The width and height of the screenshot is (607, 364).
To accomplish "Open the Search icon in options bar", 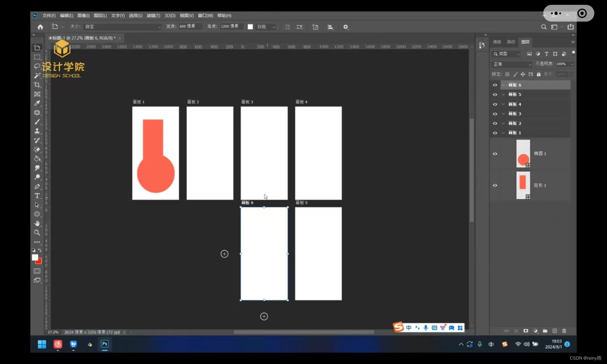I will pyautogui.click(x=544, y=27).
